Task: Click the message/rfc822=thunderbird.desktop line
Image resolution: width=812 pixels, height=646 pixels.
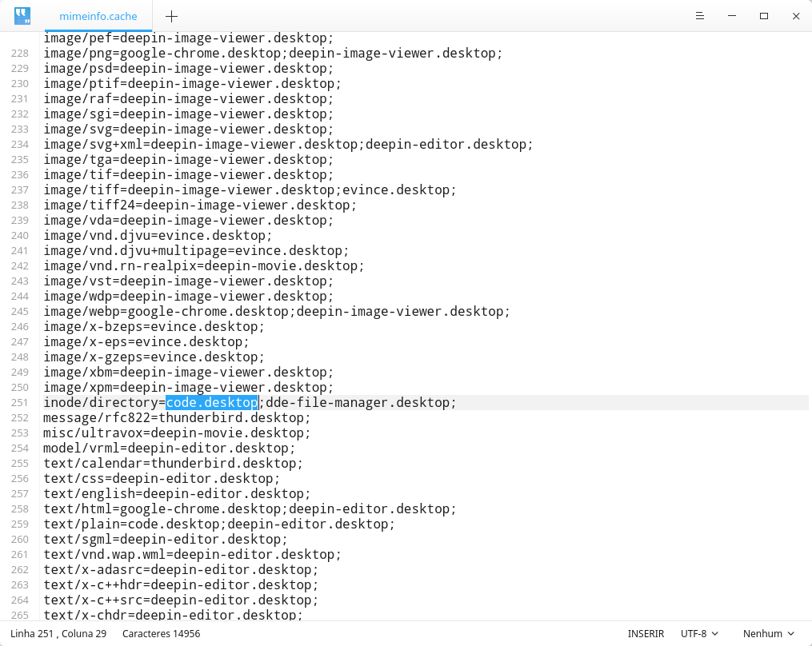Action: coord(177,417)
